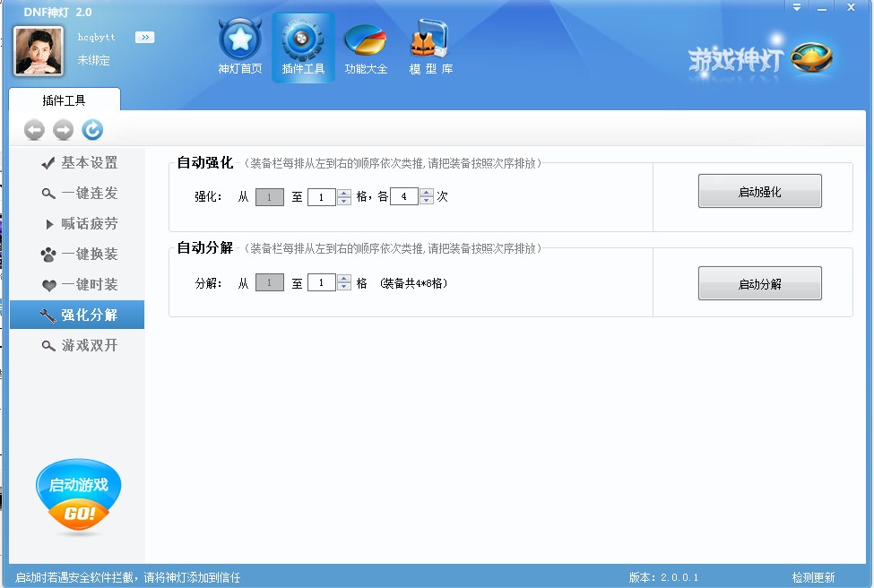Open the title bar dropdown menu arrow

point(797,7)
